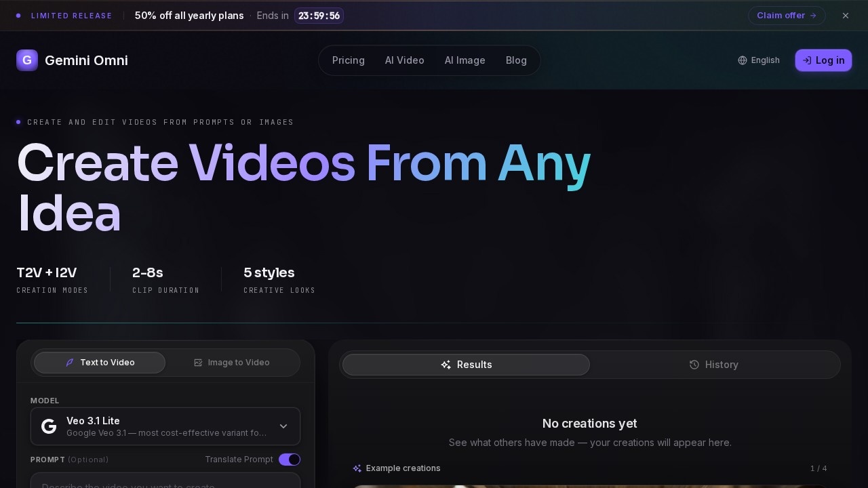
Task: Click the clock icon on History tab
Action: 694,365
